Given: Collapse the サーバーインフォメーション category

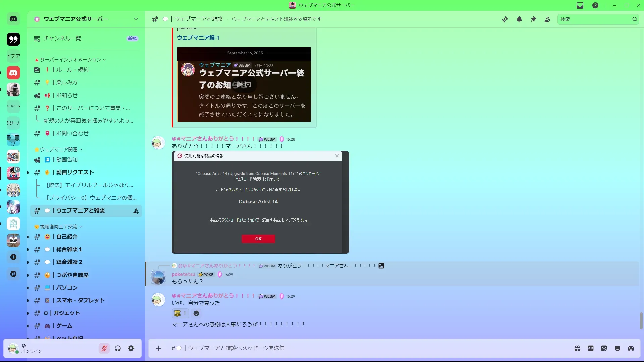Looking at the screenshot, I should 70,60.
